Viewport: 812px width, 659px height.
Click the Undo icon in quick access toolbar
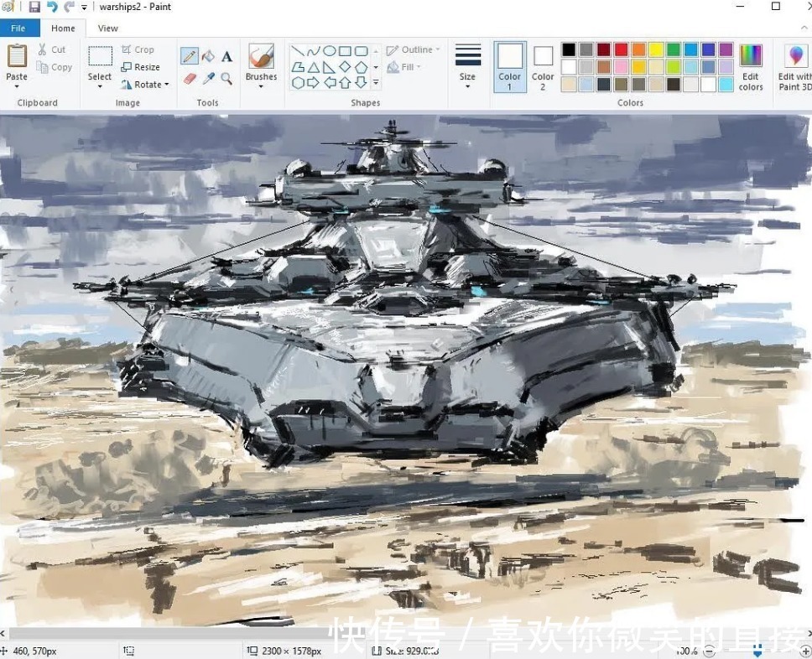[52, 7]
